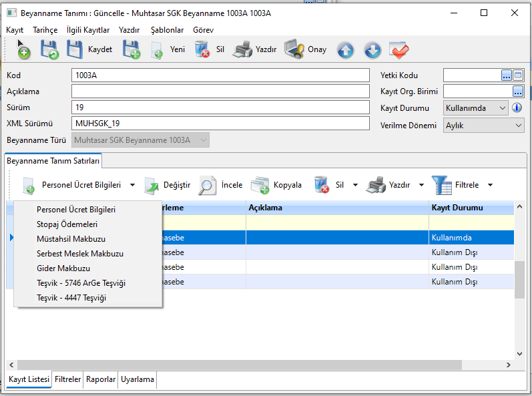Image resolution: width=532 pixels, height=396 pixels.
Task: Go to previous record with up arrow
Action: click(x=345, y=49)
